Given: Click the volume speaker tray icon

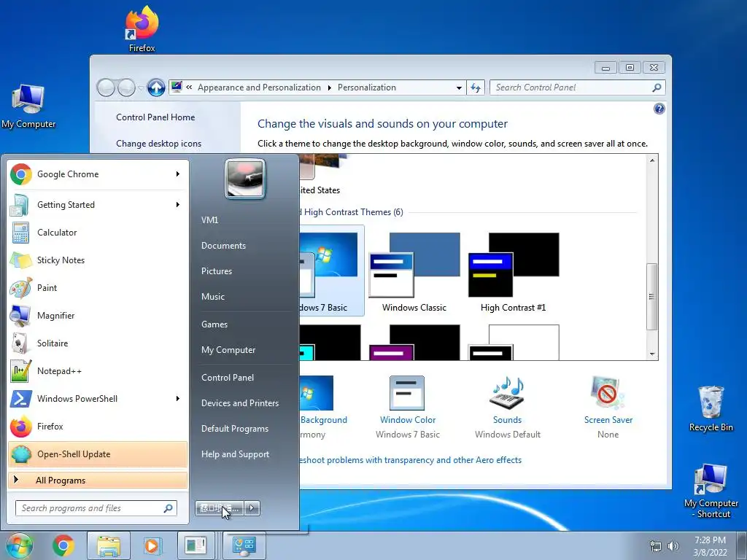Looking at the screenshot, I should pos(673,546).
